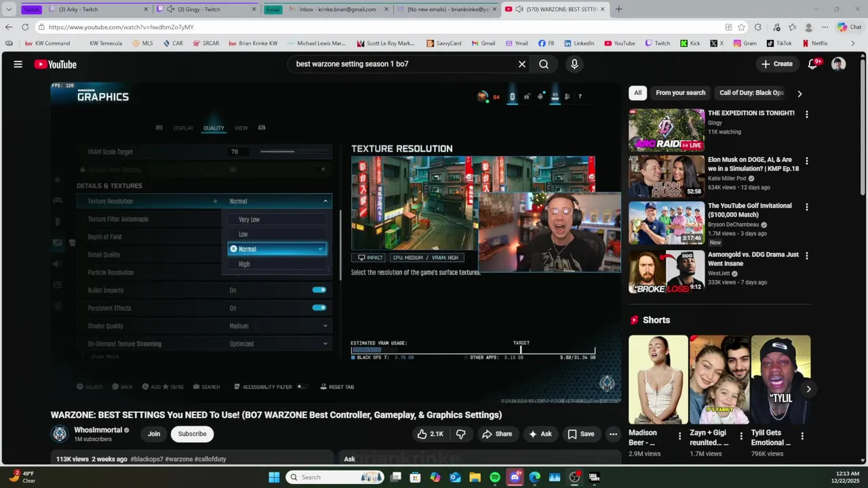Select the From your search chip

point(680,93)
